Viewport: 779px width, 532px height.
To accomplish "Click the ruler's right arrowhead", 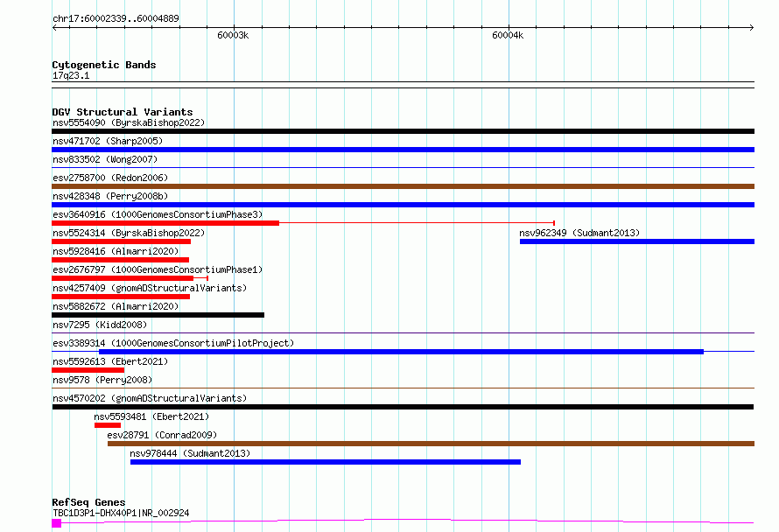I will tap(751, 28).
